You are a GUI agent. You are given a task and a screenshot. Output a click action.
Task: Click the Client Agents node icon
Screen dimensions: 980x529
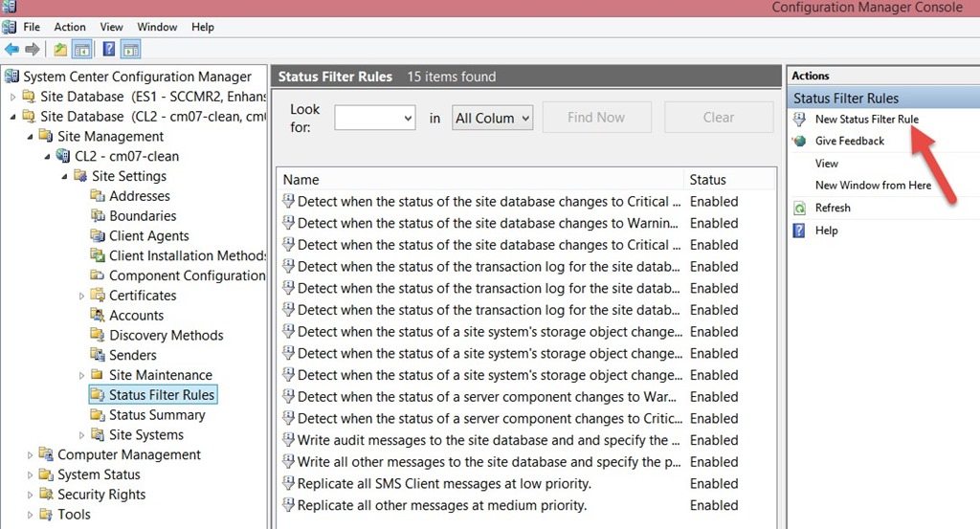98,235
